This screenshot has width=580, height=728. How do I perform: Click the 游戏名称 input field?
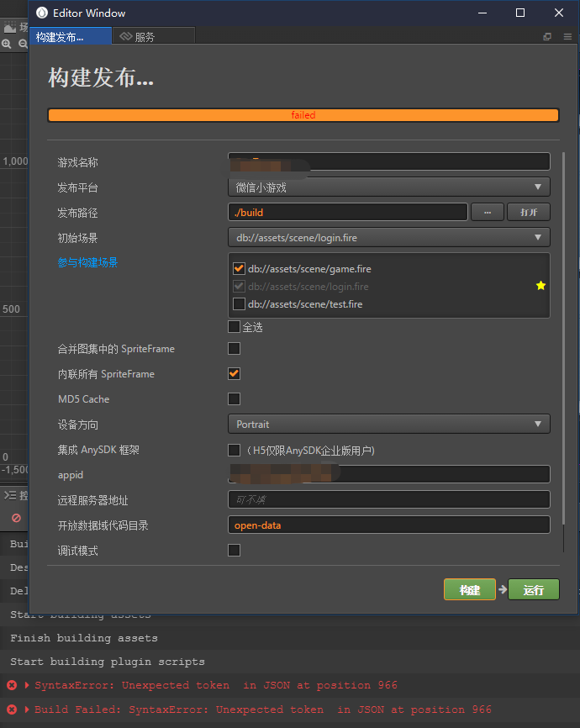click(389, 161)
